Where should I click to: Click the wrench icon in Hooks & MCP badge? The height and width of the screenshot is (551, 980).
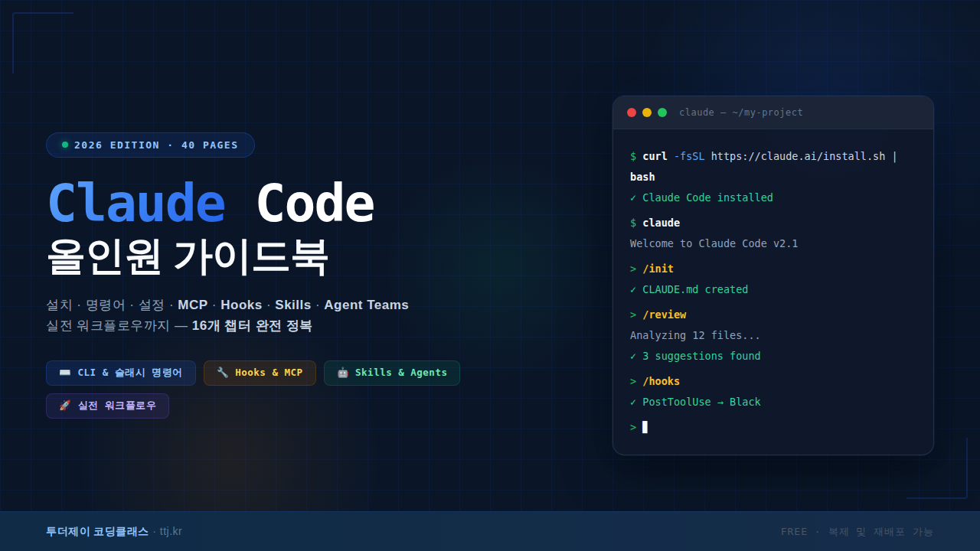pyautogui.click(x=222, y=373)
